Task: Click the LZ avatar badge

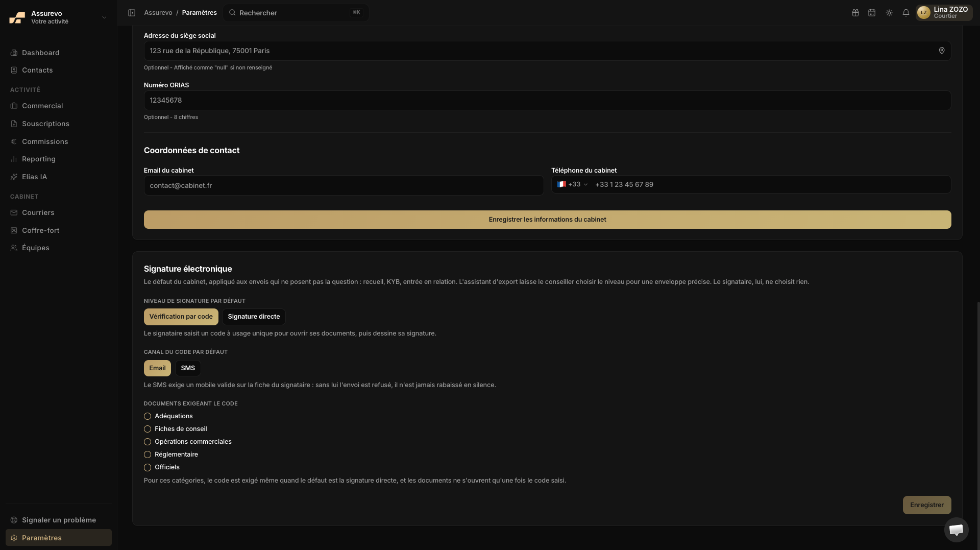Action: coord(923,13)
